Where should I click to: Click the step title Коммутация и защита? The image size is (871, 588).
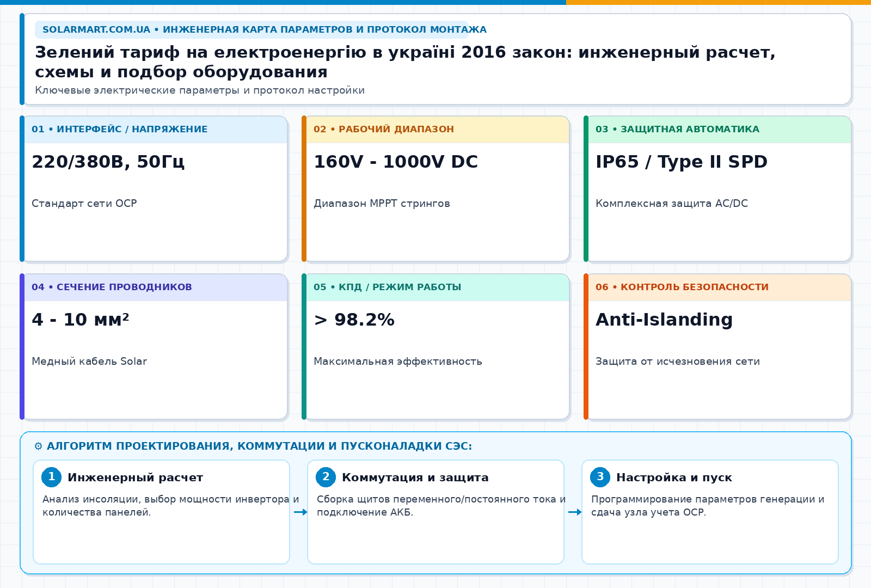tap(415, 477)
